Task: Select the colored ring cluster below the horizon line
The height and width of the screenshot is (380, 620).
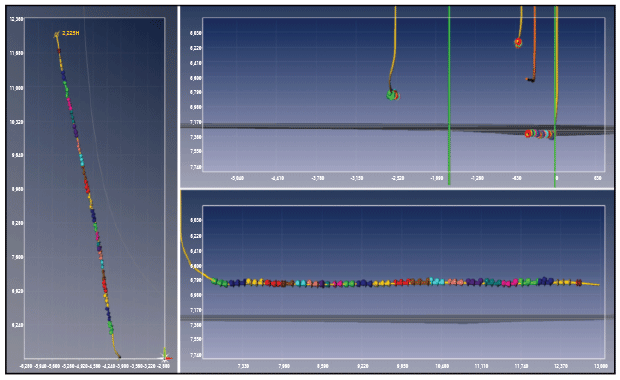Action: coord(539,134)
